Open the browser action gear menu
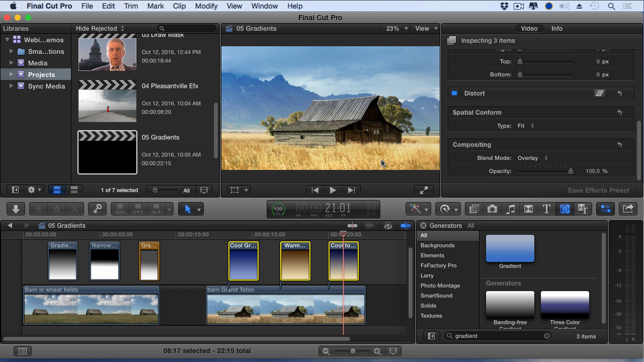 tap(35, 190)
